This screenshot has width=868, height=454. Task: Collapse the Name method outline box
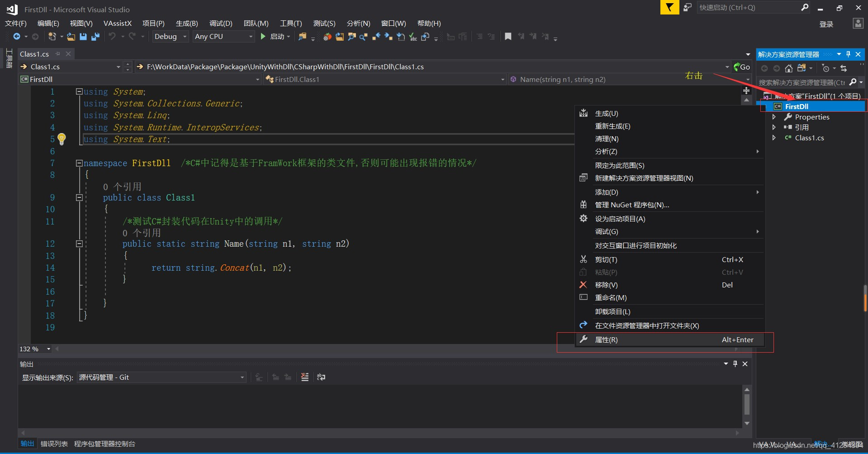(x=79, y=244)
